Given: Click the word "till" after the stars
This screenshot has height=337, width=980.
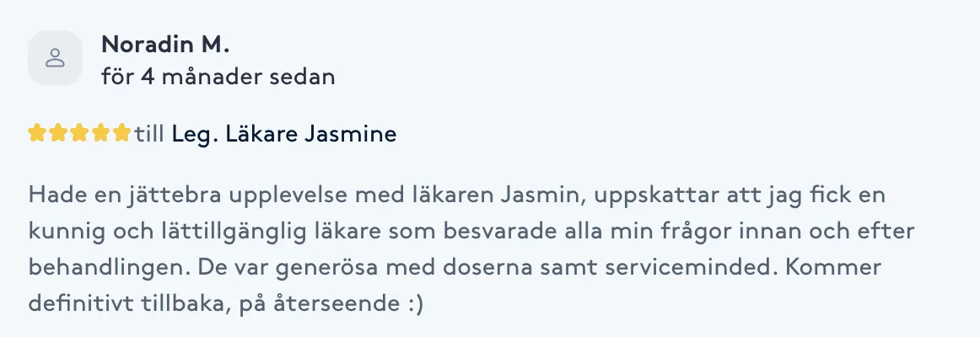Looking at the screenshot, I should 148,134.
